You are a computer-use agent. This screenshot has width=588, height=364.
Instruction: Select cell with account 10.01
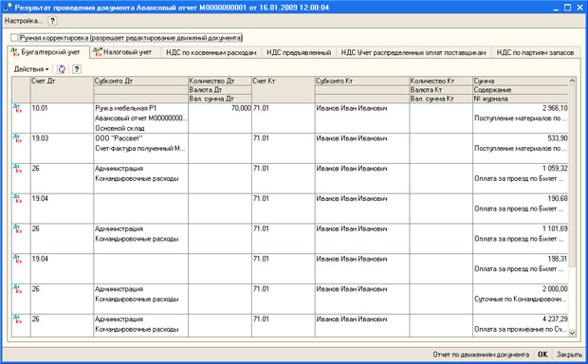tap(62, 118)
